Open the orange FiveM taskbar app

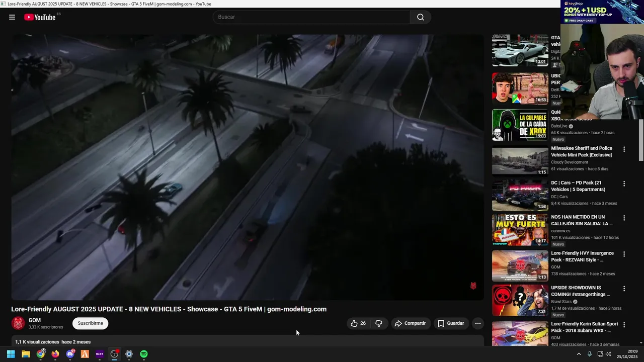pyautogui.click(x=85, y=354)
